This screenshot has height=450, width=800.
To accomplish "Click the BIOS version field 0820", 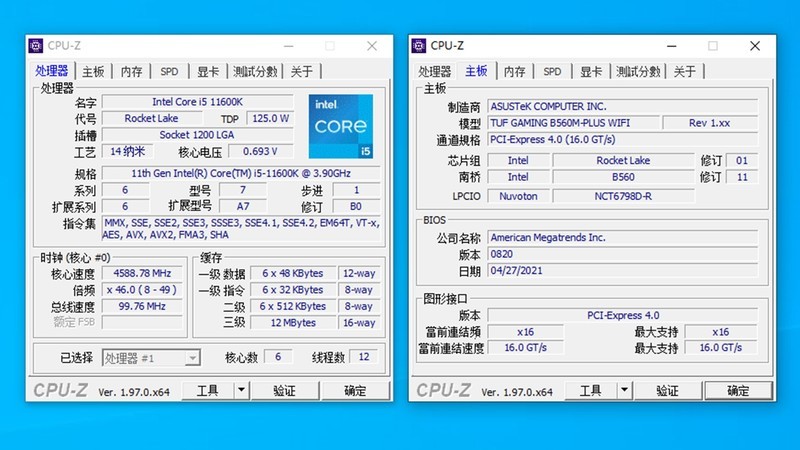I will click(622, 254).
